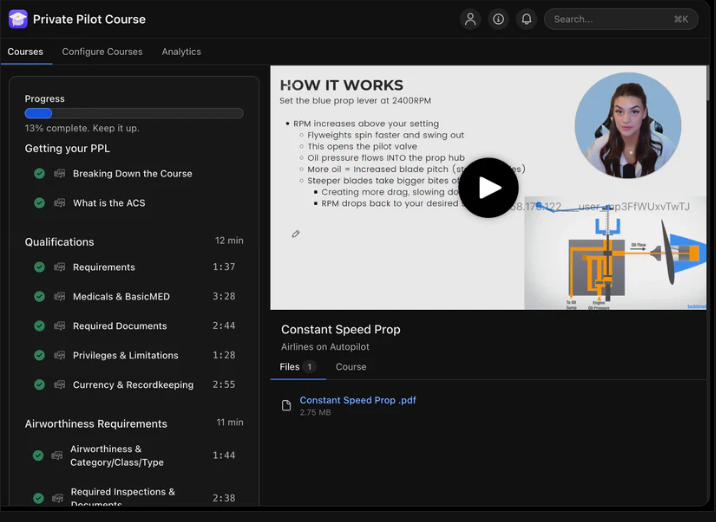The image size is (716, 522).
Task: Toggle completion check for Currency & Recordkeeping
Action: click(39, 385)
